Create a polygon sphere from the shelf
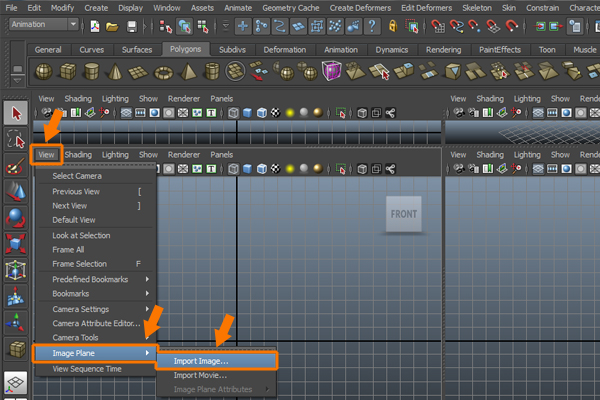 tap(45, 71)
